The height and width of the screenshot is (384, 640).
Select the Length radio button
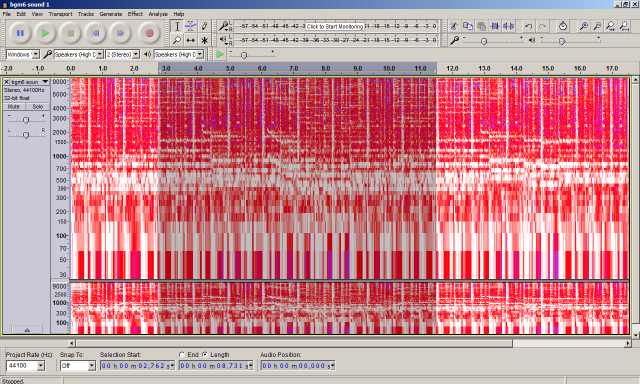click(205, 354)
